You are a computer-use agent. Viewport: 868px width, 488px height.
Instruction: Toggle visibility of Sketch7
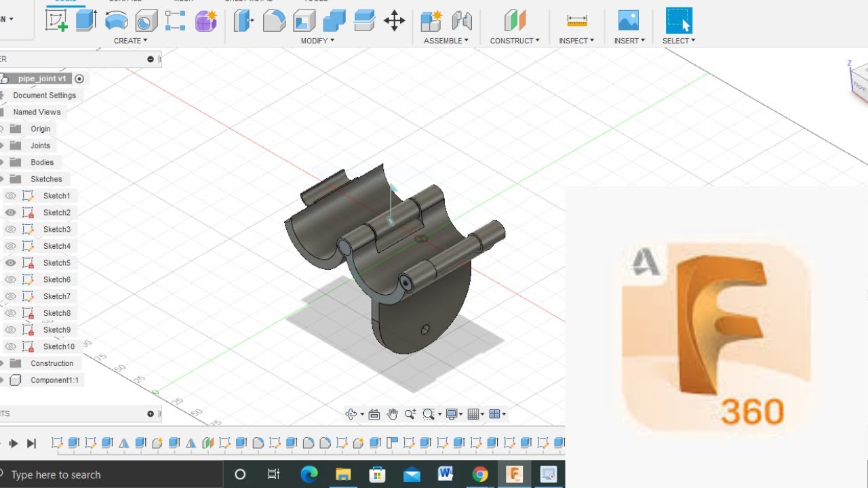pos(10,296)
